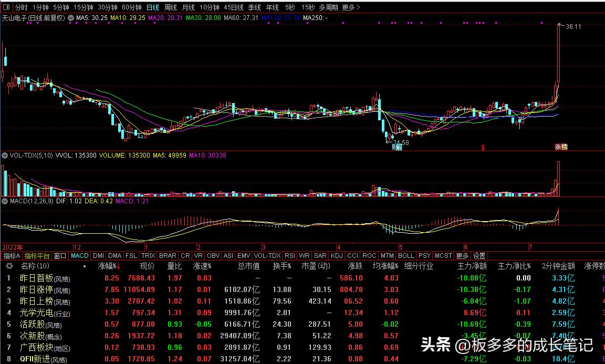
Task: Toggle the KDJ indicator
Action: [x=337, y=255]
